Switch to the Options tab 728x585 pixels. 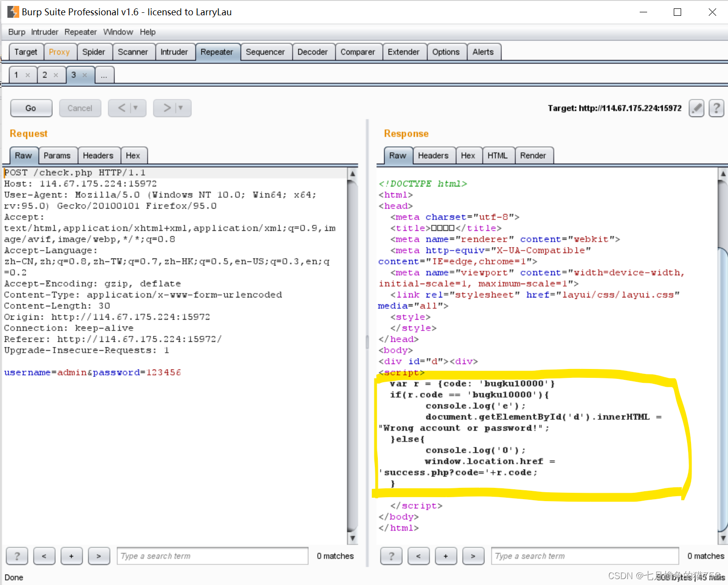pyautogui.click(x=446, y=52)
